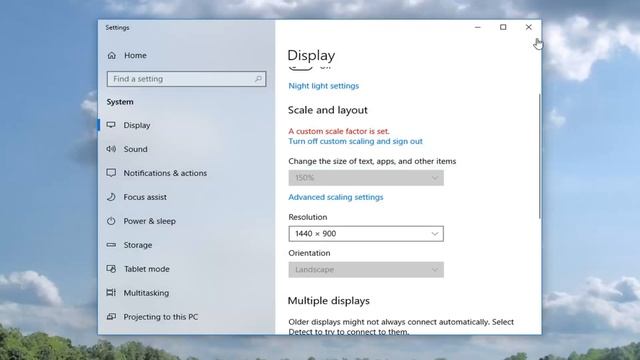The width and height of the screenshot is (640, 360).
Task: Click the Sound speaker icon
Action: 111,149
